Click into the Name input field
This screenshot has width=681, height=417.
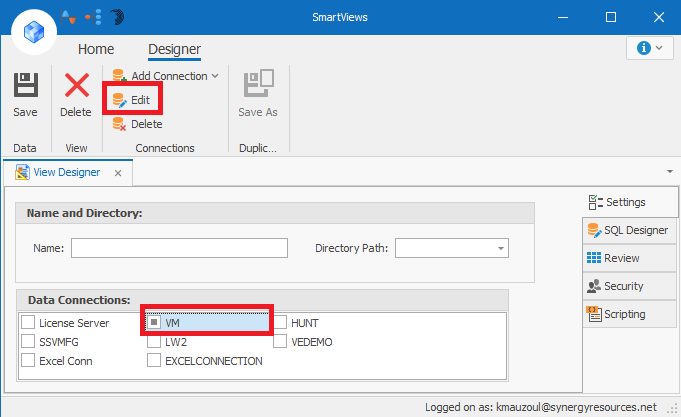tap(179, 248)
